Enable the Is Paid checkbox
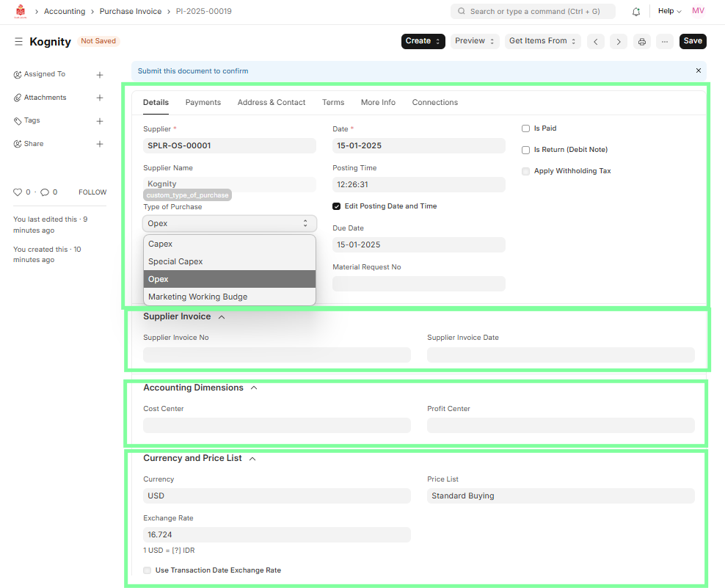The width and height of the screenshot is (725, 588). (525, 128)
